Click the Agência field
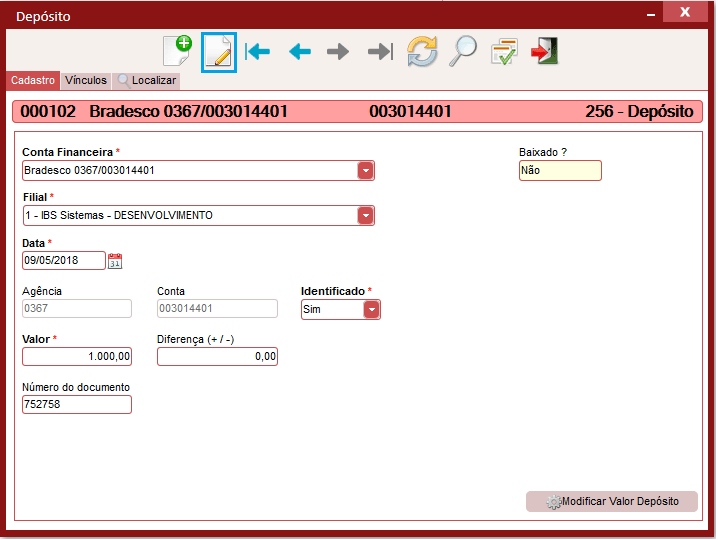The height and width of the screenshot is (540, 718). tap(77, 308)
